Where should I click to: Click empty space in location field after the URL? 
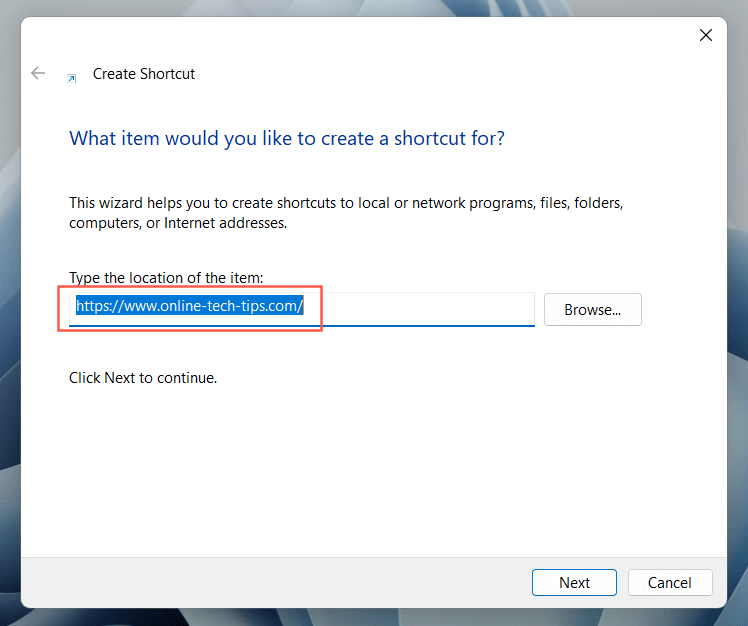coord(430,308)
